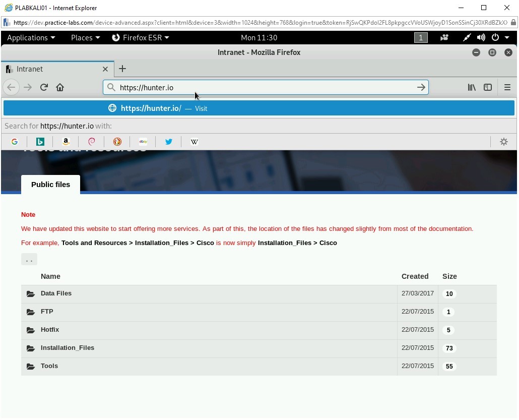Search with the Twitter icon

point(168,142)
